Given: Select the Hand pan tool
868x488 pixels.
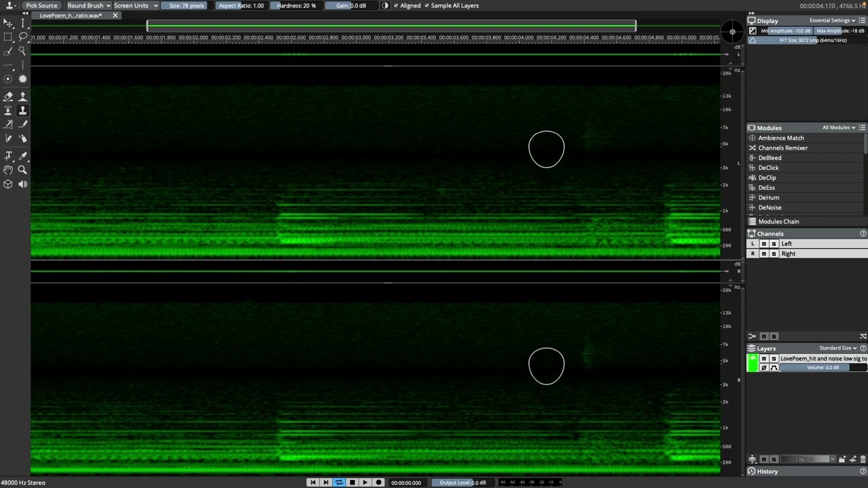Looking at the screenshot, I should pos(8,170).
